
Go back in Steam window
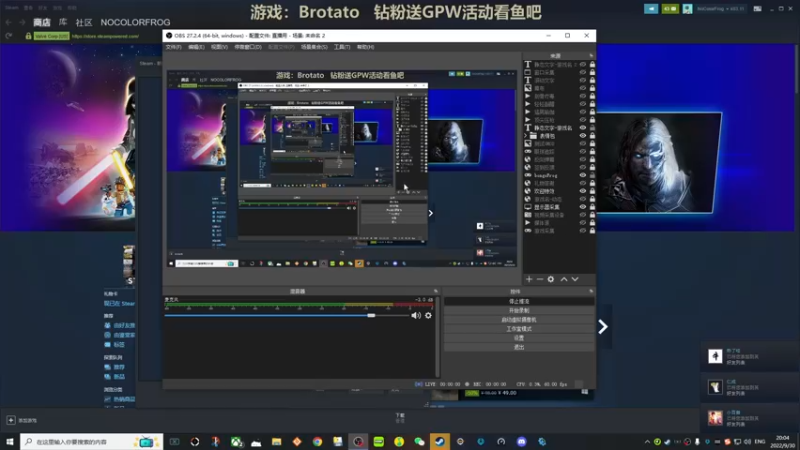click(x=9, y=22)
